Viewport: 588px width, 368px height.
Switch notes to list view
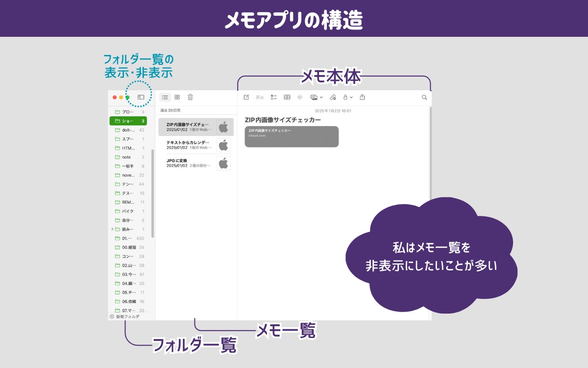coord(165,97)
